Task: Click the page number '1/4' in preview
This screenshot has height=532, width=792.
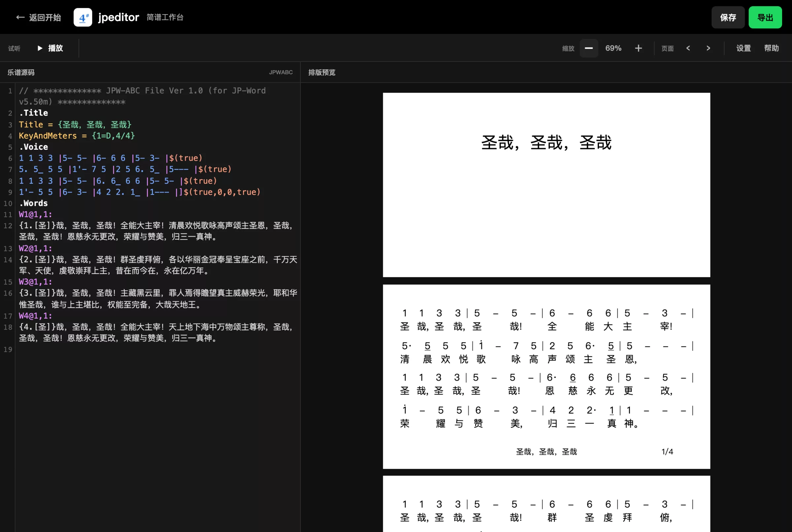Action: pyautogui.click(x=667, y=452)
